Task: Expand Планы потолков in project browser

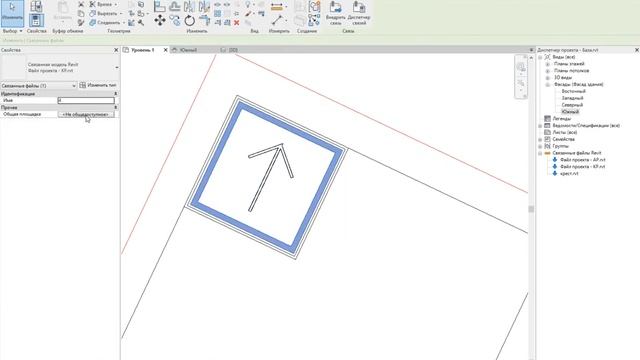Action: (548, 71)
